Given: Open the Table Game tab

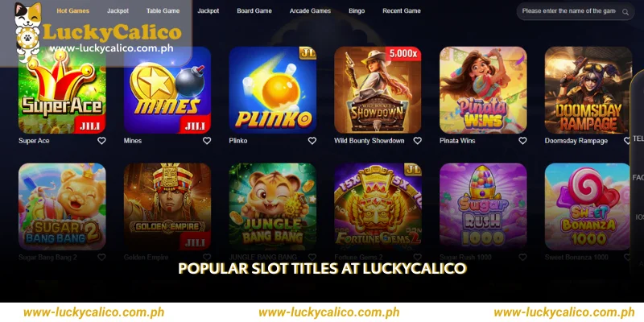Looking at the screenshot, I should (163, 11).
